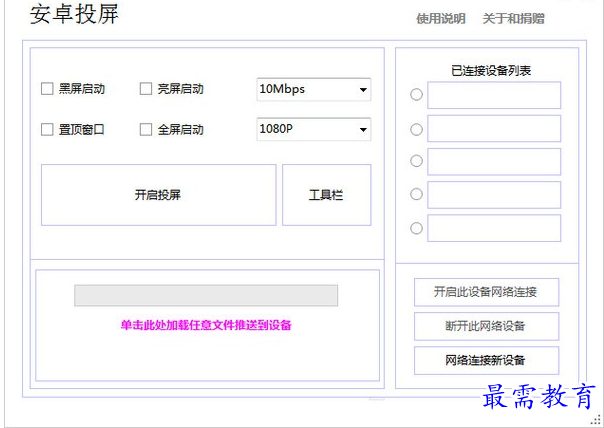Select the fifth device radio button
604x428 pixels.
coord(416,228)
